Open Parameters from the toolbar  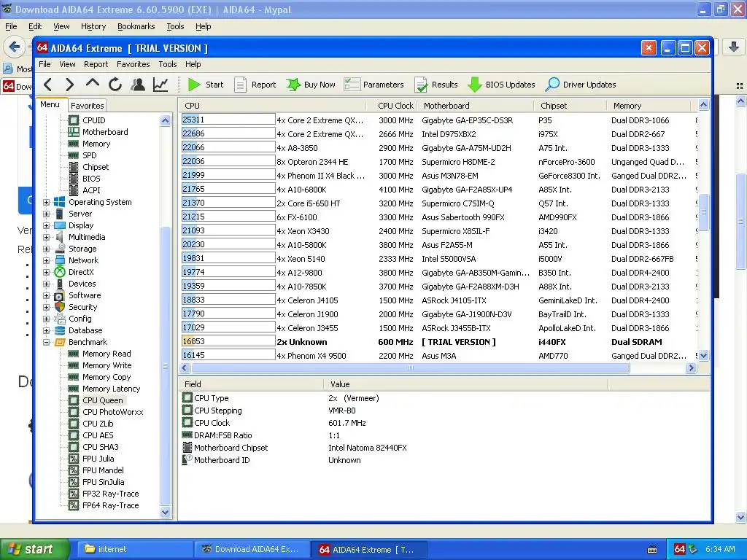(x=374, y=85)
